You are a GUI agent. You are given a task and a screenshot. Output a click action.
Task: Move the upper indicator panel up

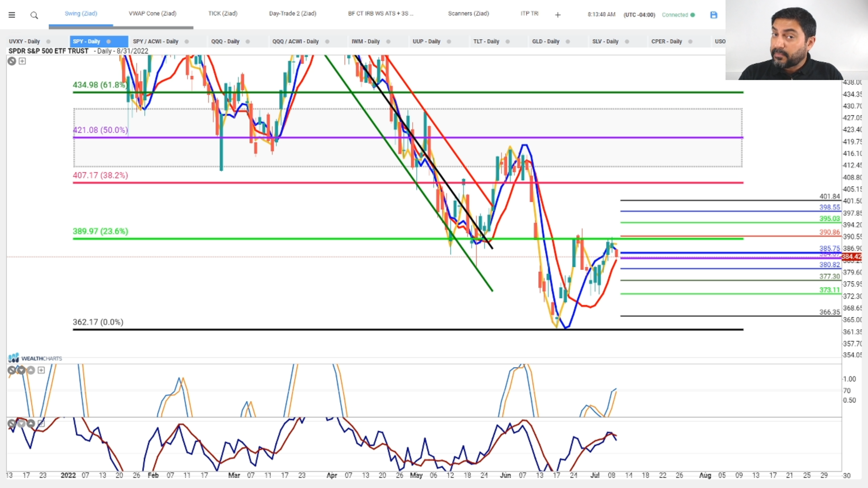(31, 370)
